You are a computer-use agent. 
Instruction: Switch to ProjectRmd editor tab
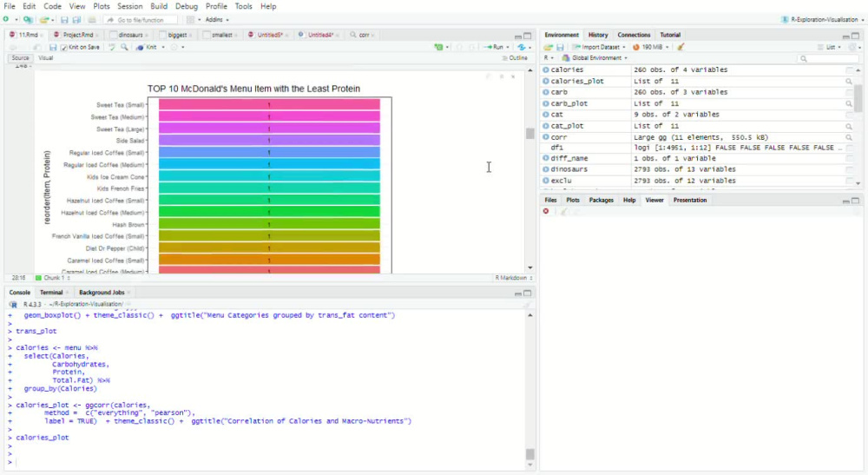pos(77,35)
